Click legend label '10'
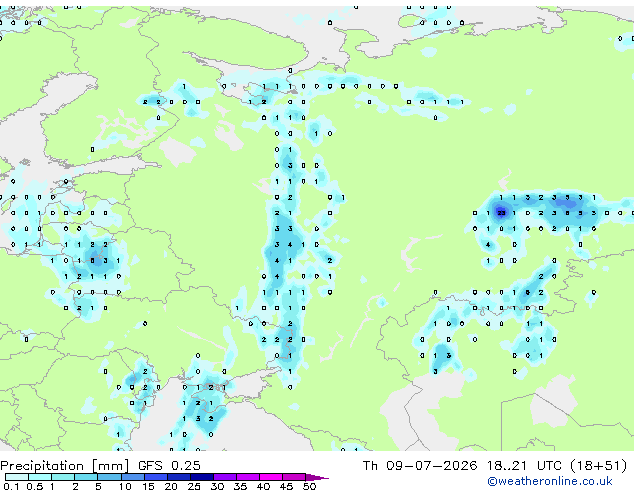This screenshot has width=634, height=490. coord(125,486)
